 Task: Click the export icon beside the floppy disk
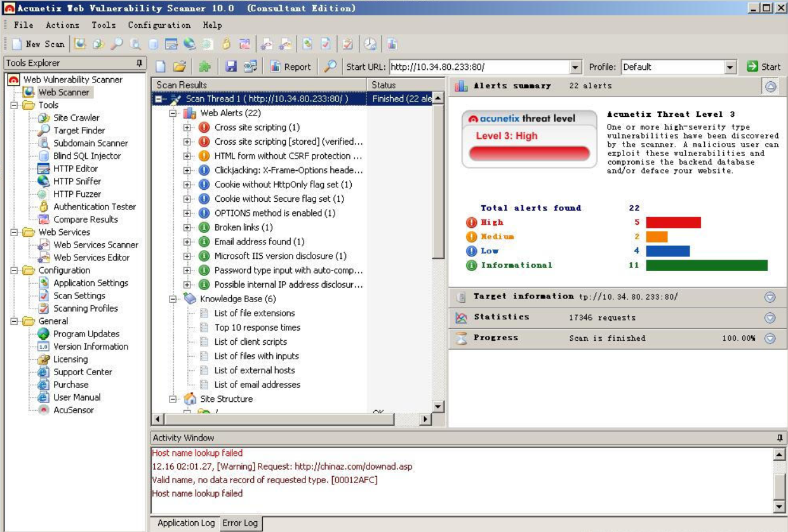(x=250, y=67)
